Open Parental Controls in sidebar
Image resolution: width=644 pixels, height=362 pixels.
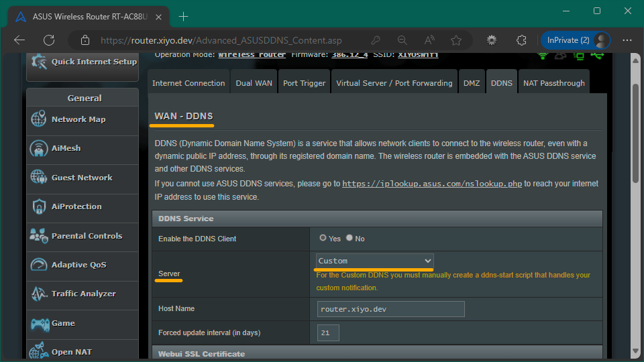[x=87, y=236]
